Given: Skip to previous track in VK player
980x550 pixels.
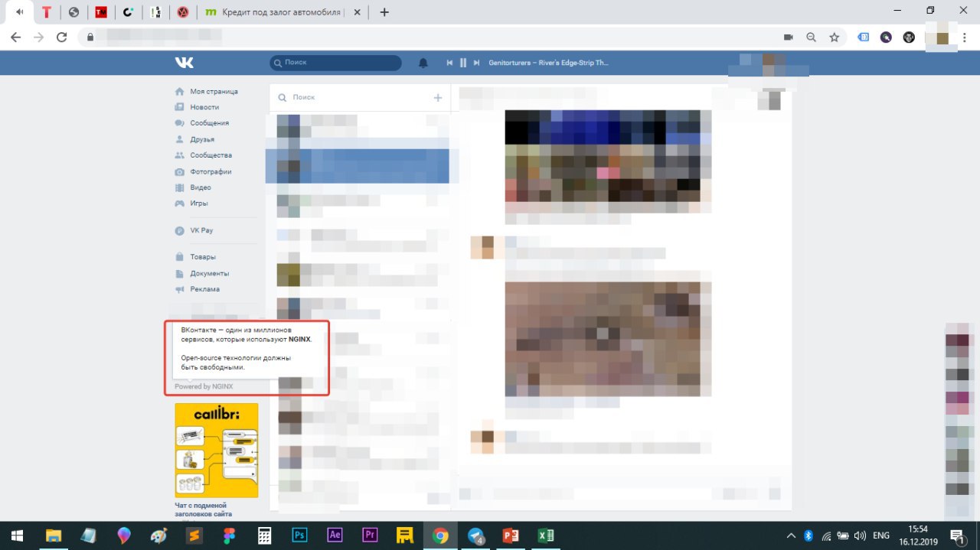Looking at the screenshot, I should [x=449, y=63].
